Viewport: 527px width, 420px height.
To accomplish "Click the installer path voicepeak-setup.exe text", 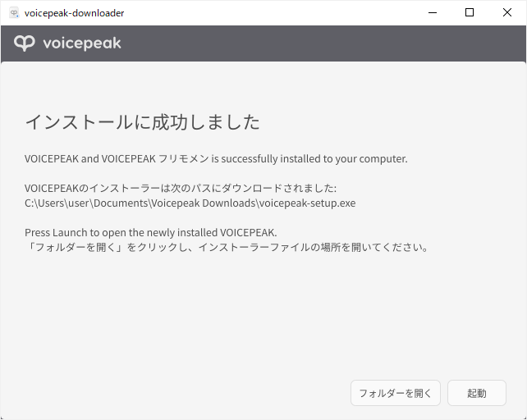I will pyautogui.click(x=190, y=203).
